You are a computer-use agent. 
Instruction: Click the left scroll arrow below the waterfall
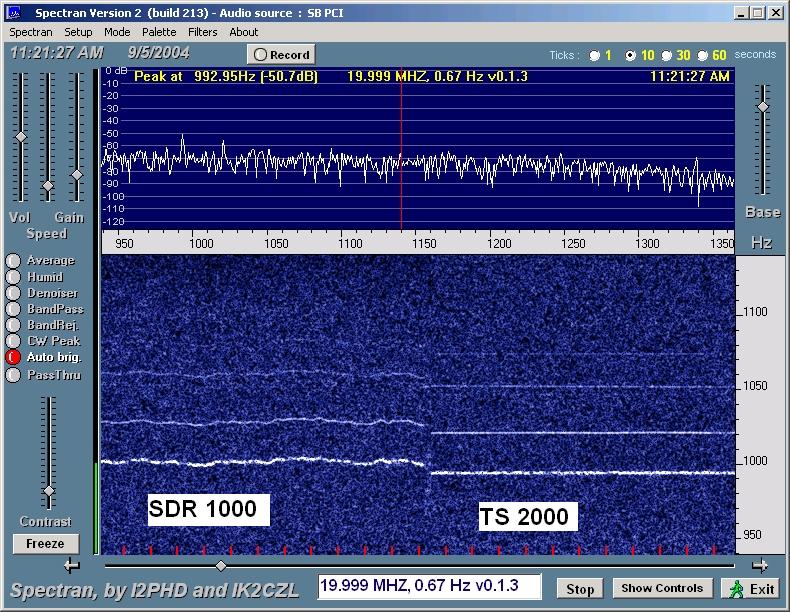click(x=71, y=566)
